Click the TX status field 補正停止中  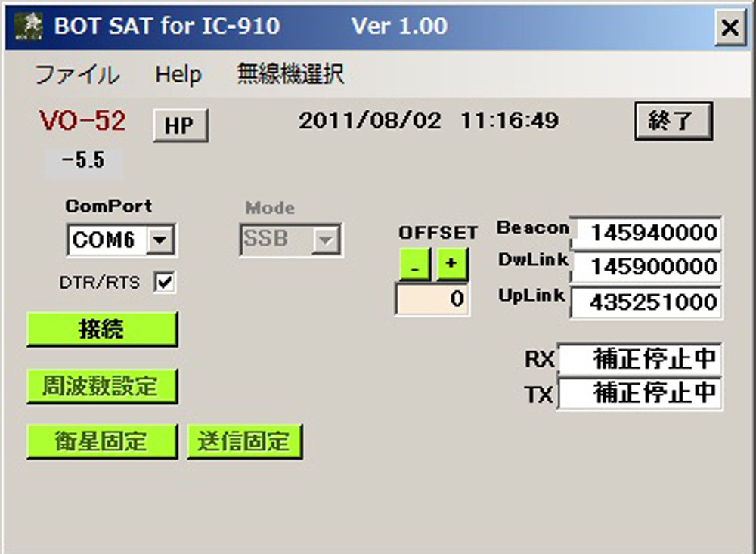click(x=640, y=393)
